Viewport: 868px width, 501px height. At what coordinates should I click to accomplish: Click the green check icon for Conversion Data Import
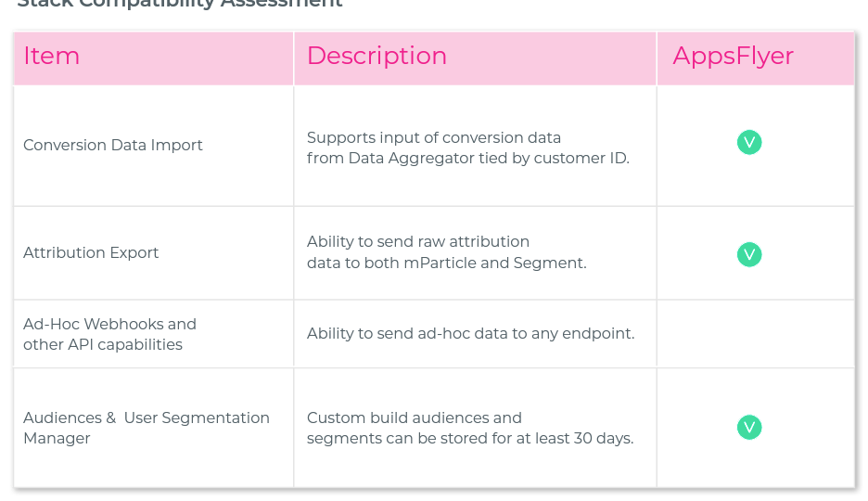click(749, 142)
